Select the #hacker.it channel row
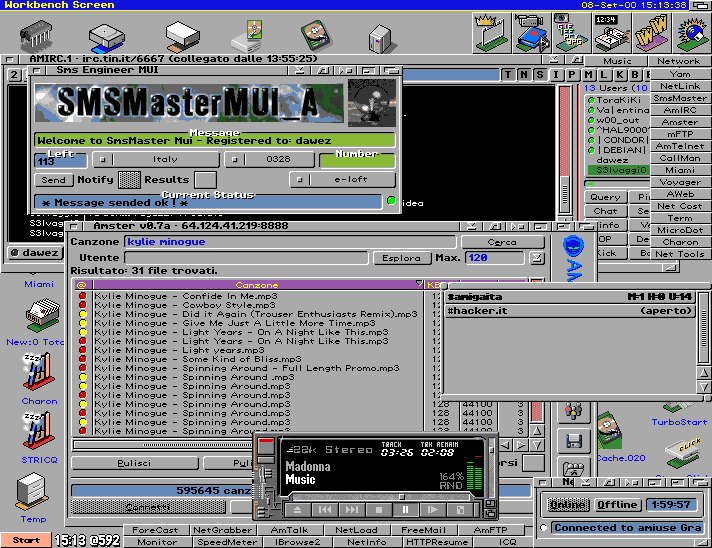The width and height of the screenshot is (712, 548). 570,311
